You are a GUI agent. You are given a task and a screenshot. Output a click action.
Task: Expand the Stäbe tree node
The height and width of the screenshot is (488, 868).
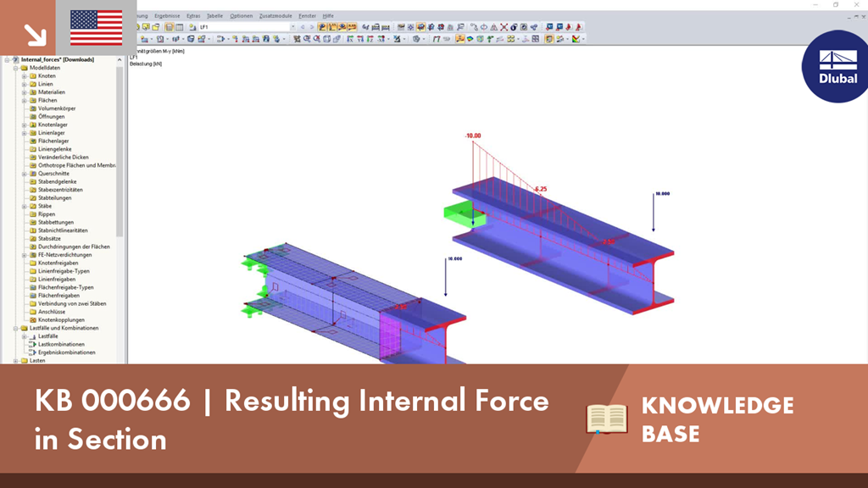[25, 206]
